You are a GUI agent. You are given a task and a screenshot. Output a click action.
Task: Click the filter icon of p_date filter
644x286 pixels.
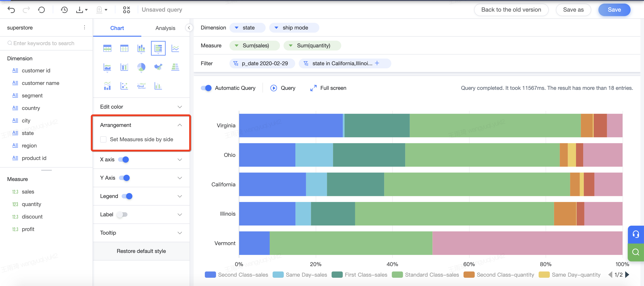point(236,63)
